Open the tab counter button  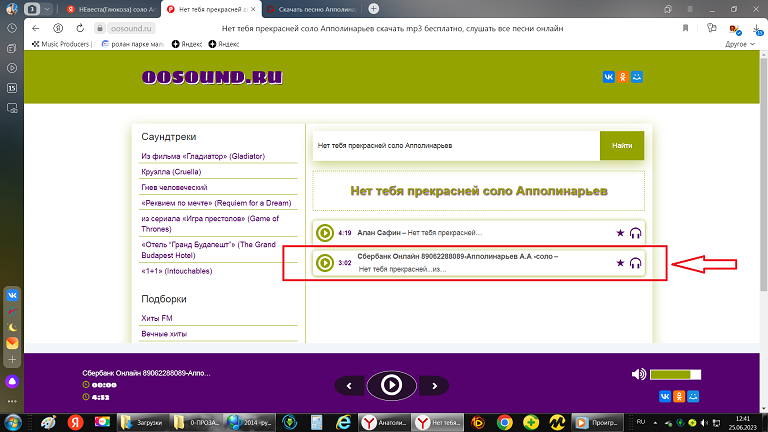[x=32, y=9]
